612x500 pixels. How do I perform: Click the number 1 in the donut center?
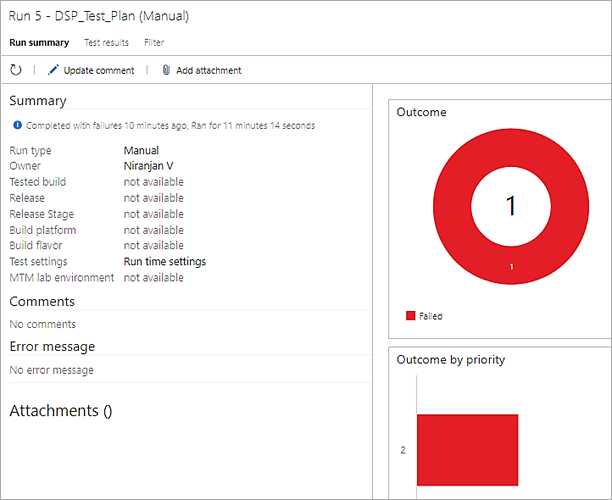click(x=510, y=206)
